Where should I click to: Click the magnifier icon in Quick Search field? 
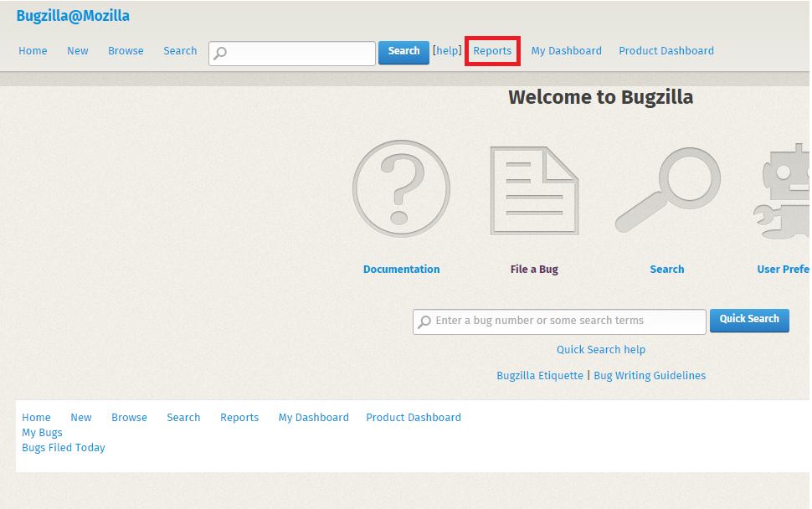[x=424, y=321]
